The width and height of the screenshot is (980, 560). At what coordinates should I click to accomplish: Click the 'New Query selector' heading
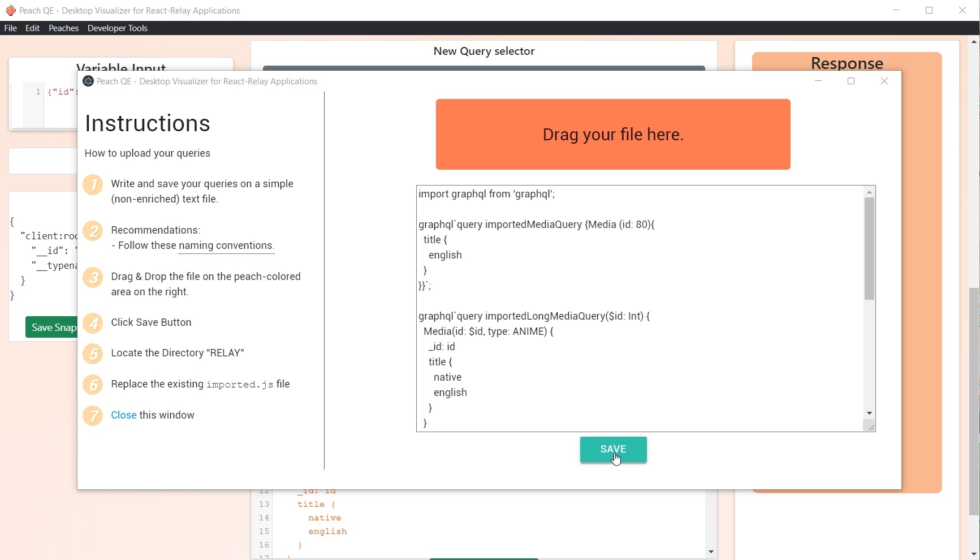point(484,51)
